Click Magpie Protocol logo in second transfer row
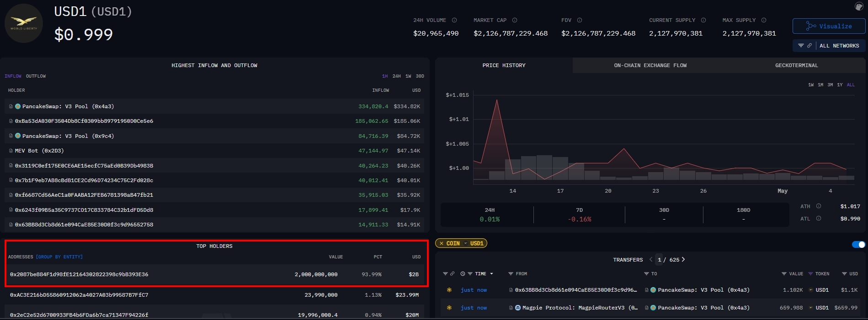The height and width of the screenshot is (320, 868). point(518,308)
